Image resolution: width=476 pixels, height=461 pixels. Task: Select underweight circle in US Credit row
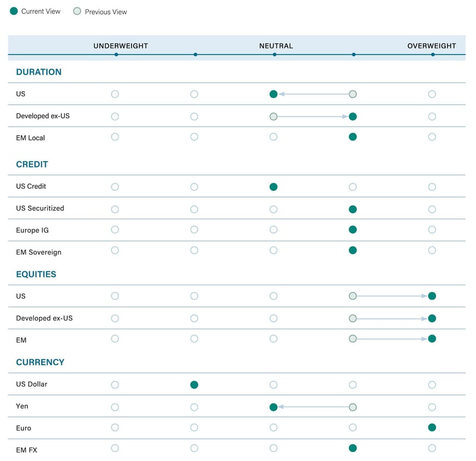coord(115,187)
